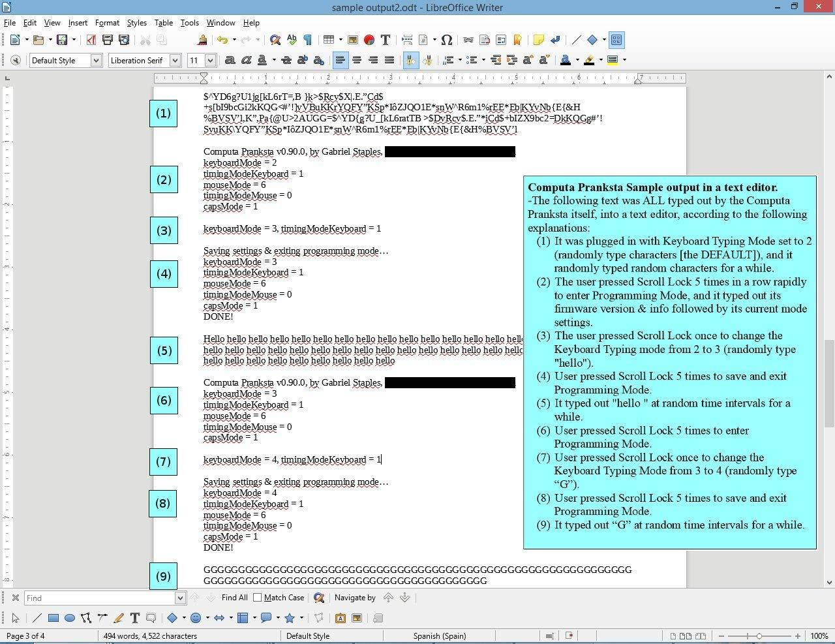
Task: Toggle the Show Draw Functions button
Action: point(616,40)
